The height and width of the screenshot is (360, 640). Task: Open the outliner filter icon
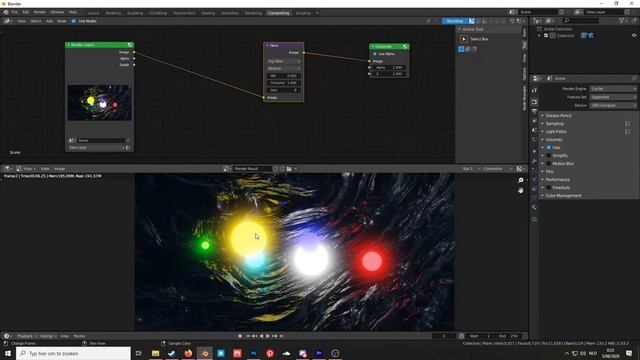[x=622, y=20]
